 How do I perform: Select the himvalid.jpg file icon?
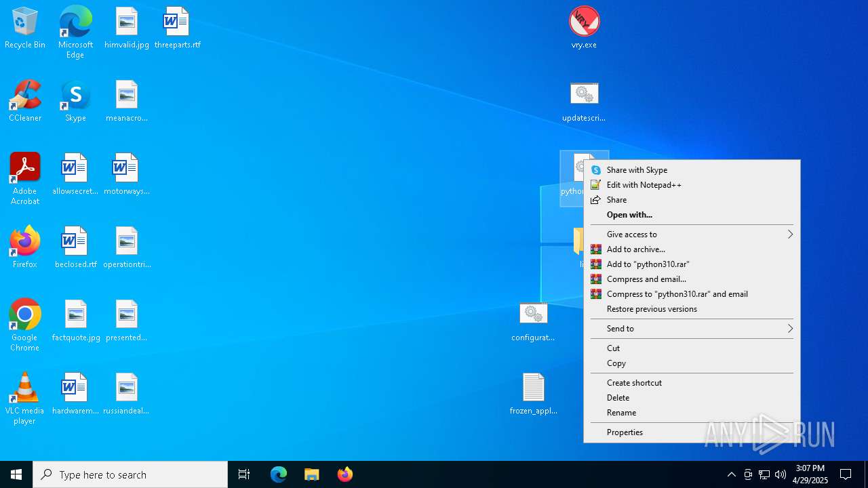point(127,28)
